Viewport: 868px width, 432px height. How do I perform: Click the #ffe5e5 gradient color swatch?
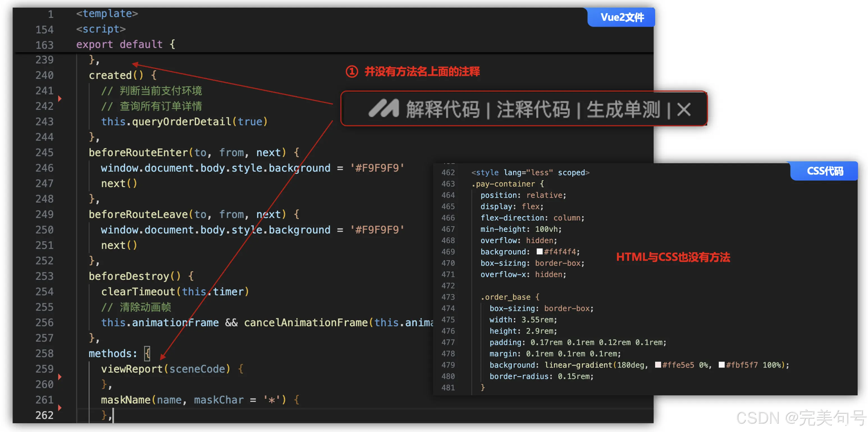(x=658, y=365)
